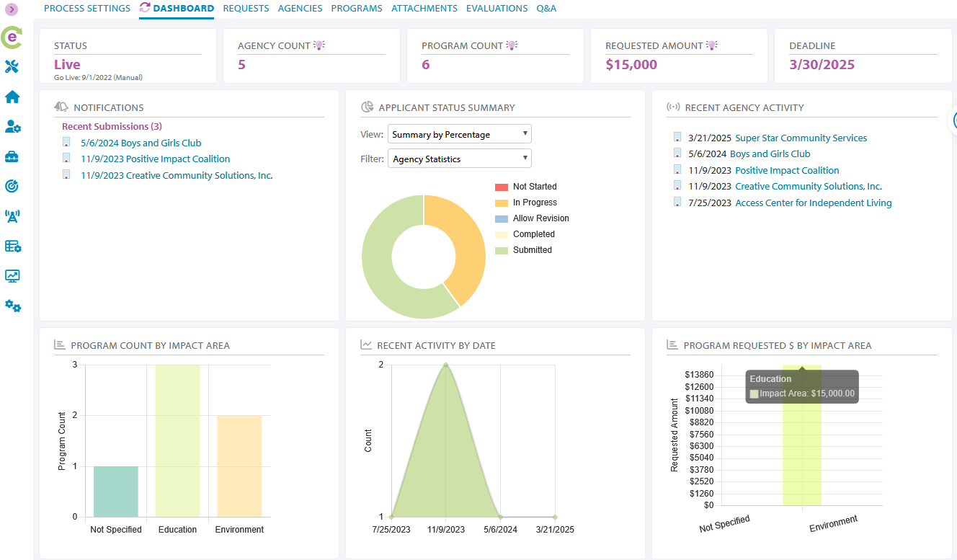This screenshot has height=560, width=957.
Task: Open the briefcase icon in left sidebar
Action: pos(12,156)
